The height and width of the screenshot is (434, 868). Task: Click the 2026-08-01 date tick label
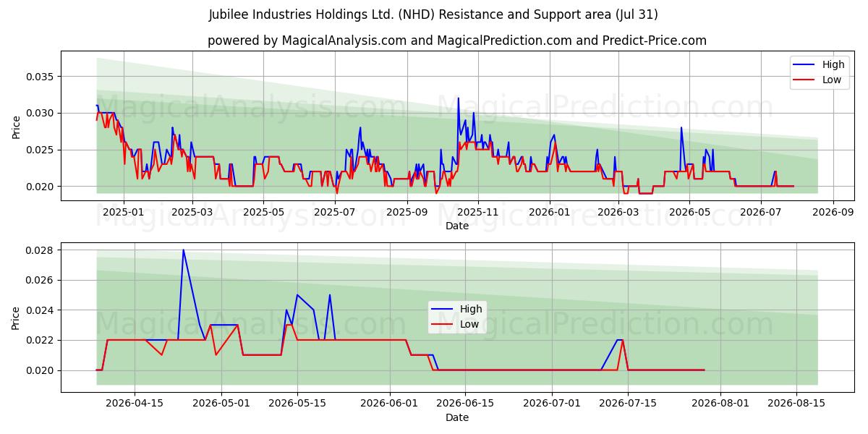point(720,404)
